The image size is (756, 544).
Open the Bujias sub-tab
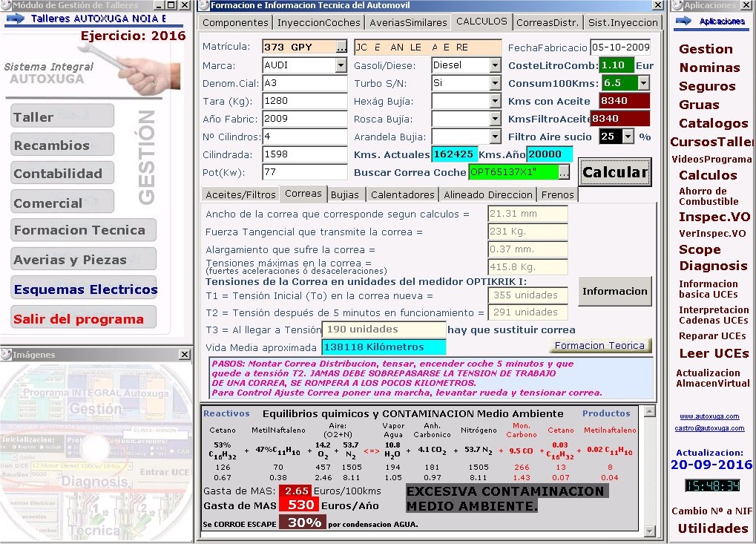pos(345,194)
